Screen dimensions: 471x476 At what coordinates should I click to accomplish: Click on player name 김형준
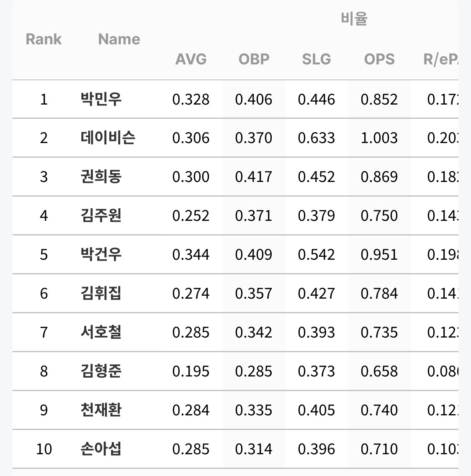click(x=101, y=371)
